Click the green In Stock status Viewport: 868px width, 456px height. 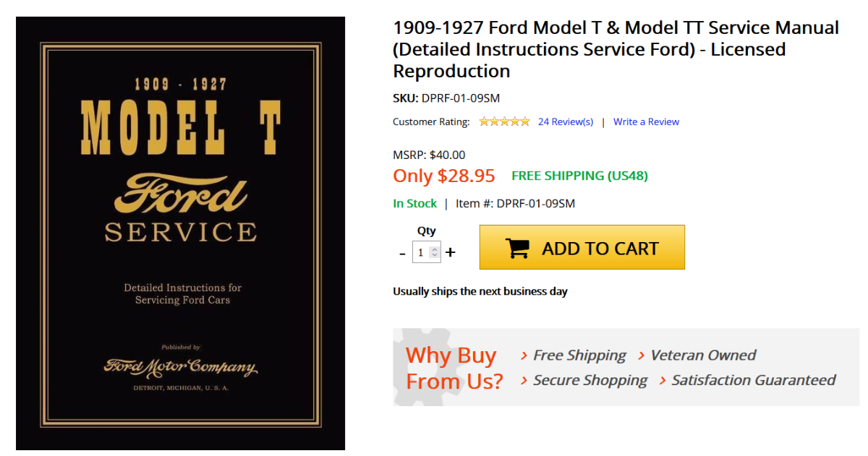click(x=414, y=203)
